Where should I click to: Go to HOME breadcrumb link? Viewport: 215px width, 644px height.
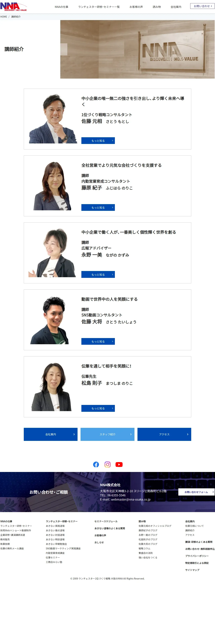pos(4,17)
